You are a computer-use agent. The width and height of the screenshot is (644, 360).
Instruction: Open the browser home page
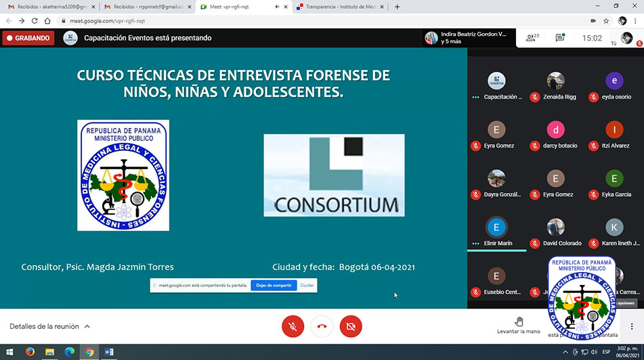pyautogui.click(x=47, y=20)
